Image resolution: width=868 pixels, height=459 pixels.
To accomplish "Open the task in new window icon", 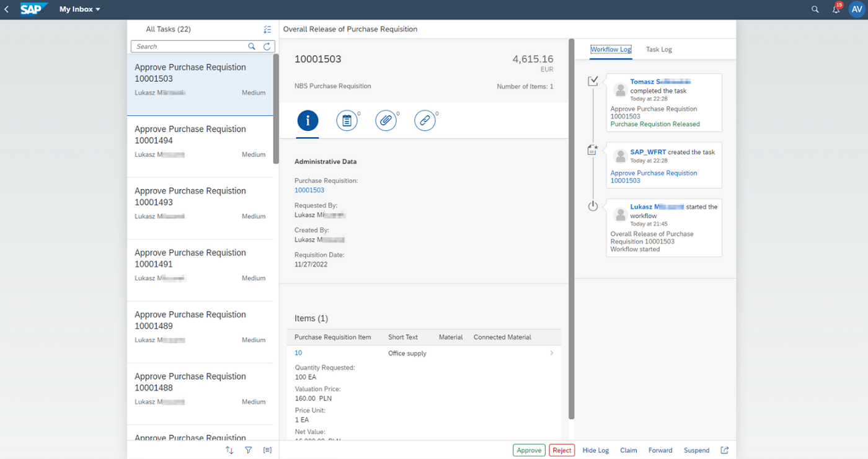I will tap(724, 450).
